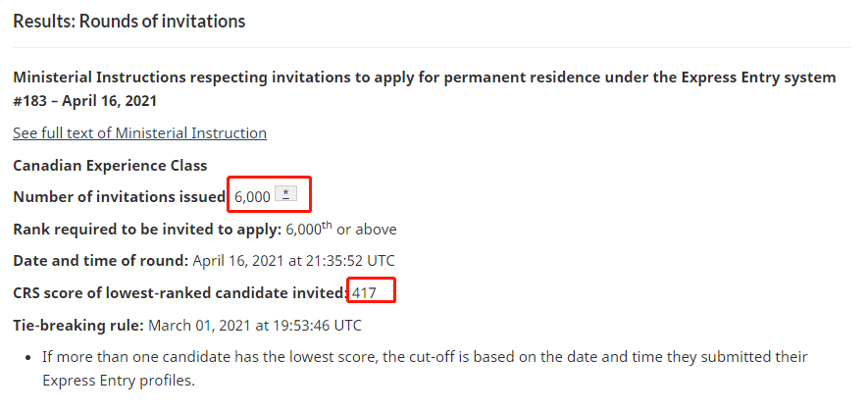Click the Express Entry profiles text ending the bullet
868x412 pixels.
[119, 382]
